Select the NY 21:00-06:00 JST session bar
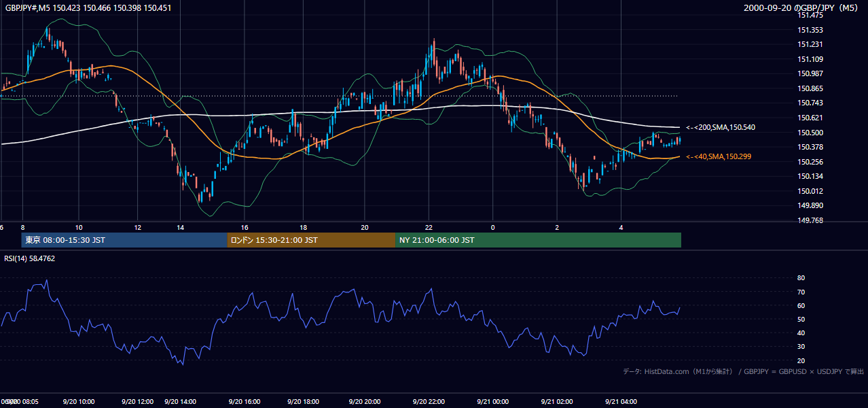Viewport: 868px width, 408px height. (538, 240)
